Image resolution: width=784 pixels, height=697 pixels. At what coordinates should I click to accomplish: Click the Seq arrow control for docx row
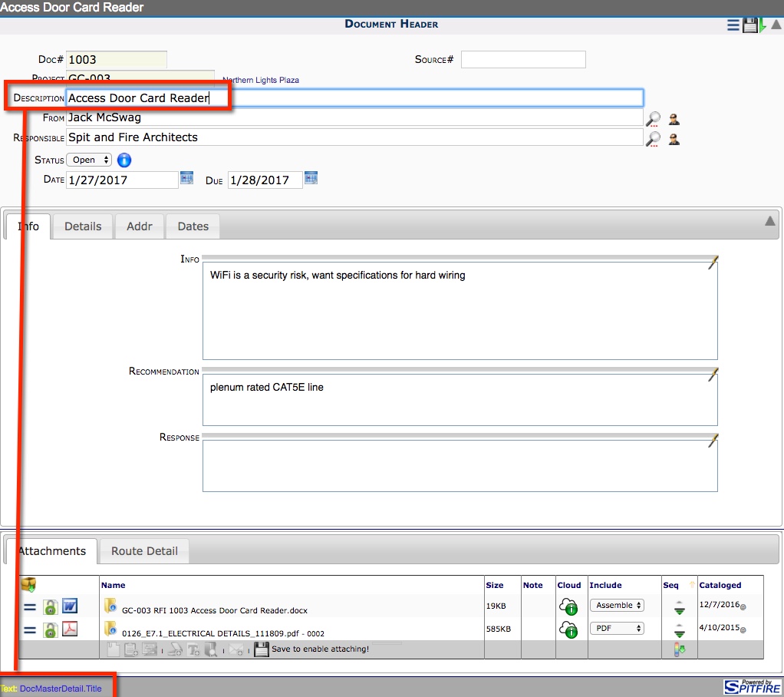click(679, 607)
